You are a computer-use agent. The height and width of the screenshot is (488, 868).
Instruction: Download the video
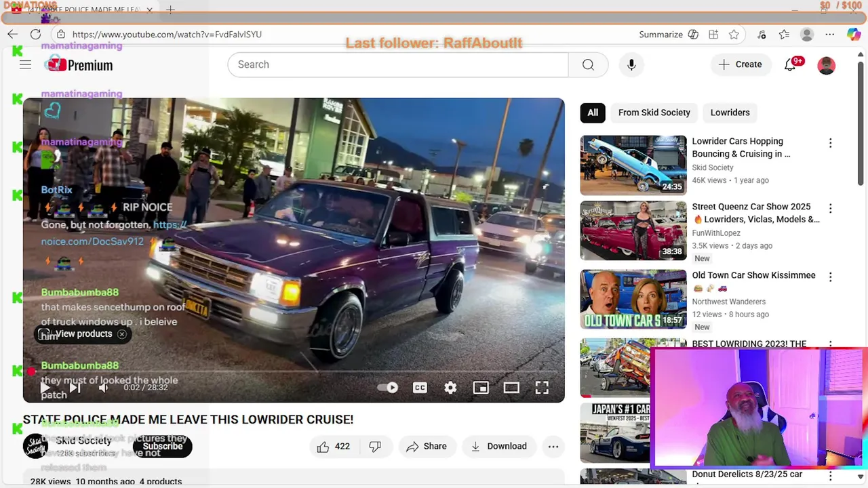[x=499, y=446]
